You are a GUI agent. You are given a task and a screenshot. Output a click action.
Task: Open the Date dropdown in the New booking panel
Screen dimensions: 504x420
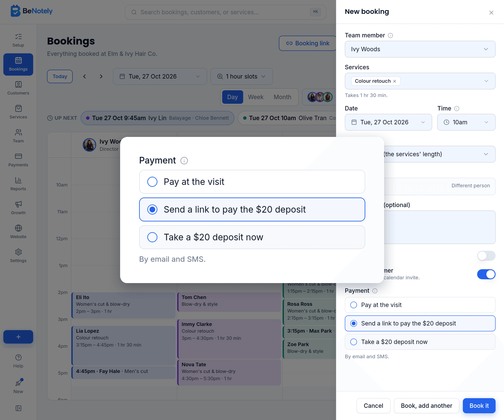[x=388, y=122]
